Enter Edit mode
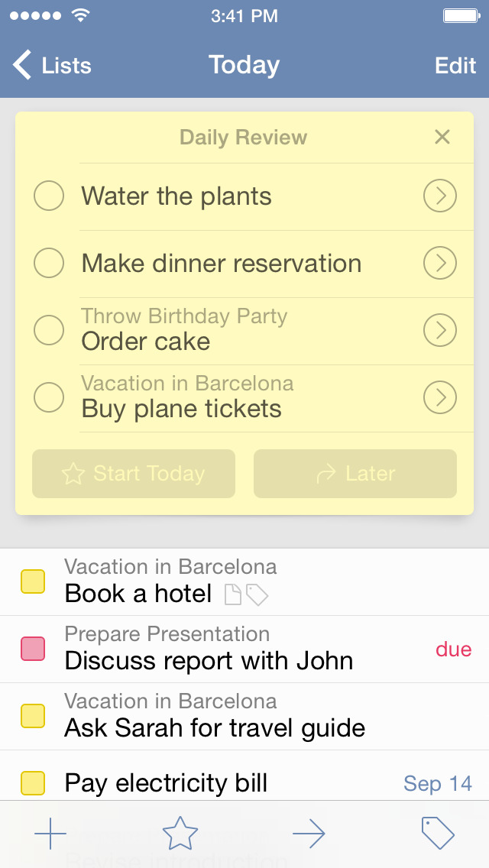Screen dimensions: 489x868 click(x=455, y=66)
